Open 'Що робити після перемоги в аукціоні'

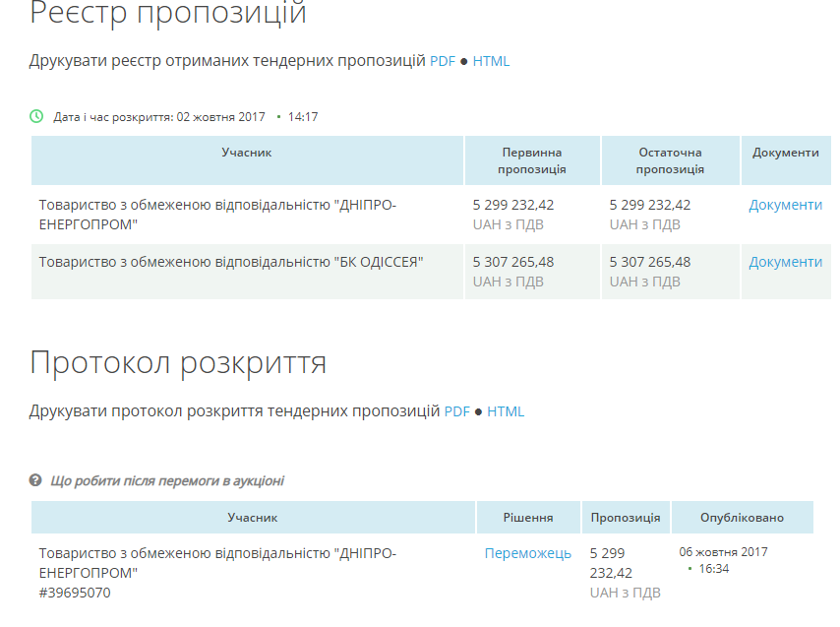(x=167, y=481)
